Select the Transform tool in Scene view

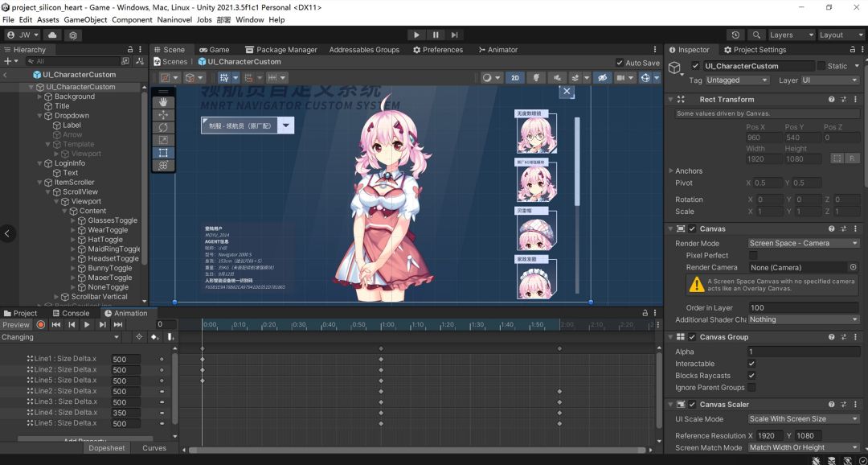coord(163,166)
